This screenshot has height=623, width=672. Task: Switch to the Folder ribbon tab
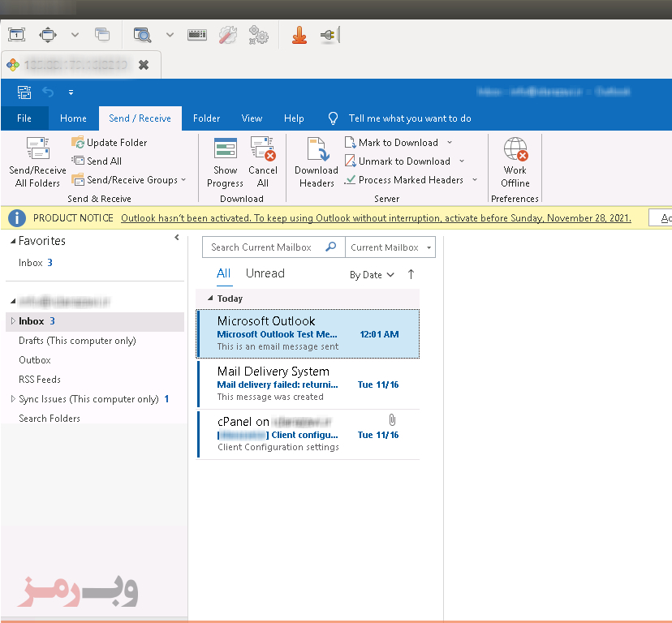tap(207, 118)
